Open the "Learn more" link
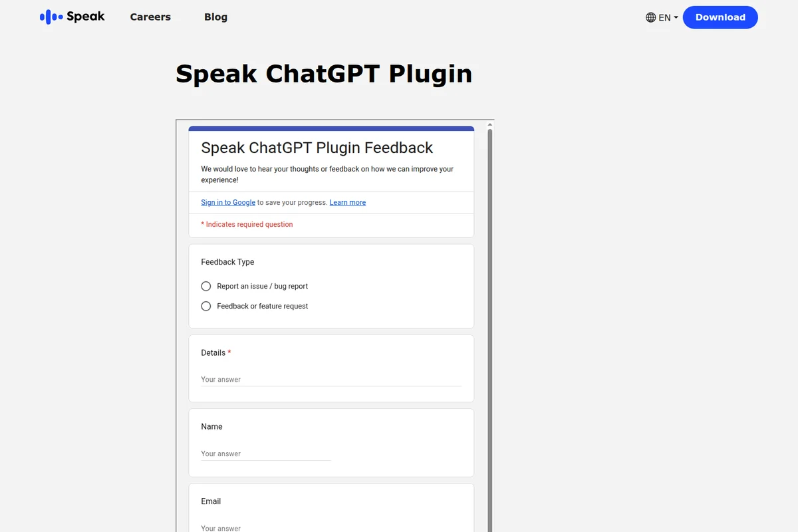Screen dimensions: 798x532 click(347, 202)
